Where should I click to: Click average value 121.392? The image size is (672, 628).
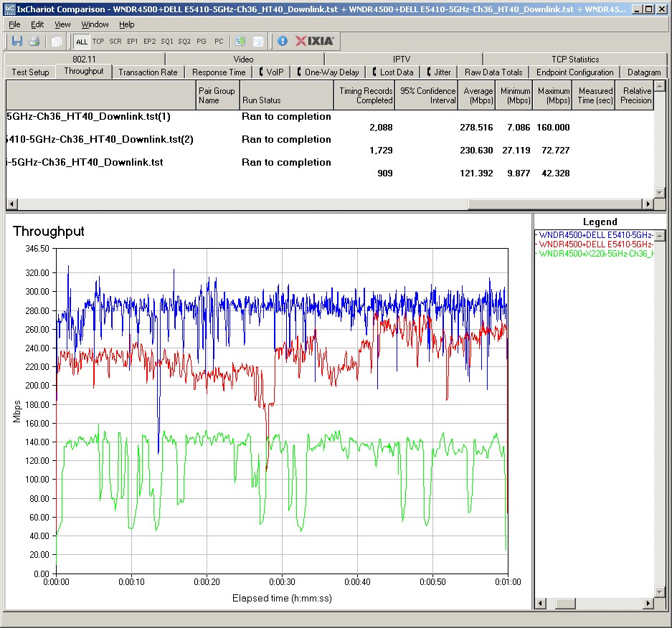476,173
